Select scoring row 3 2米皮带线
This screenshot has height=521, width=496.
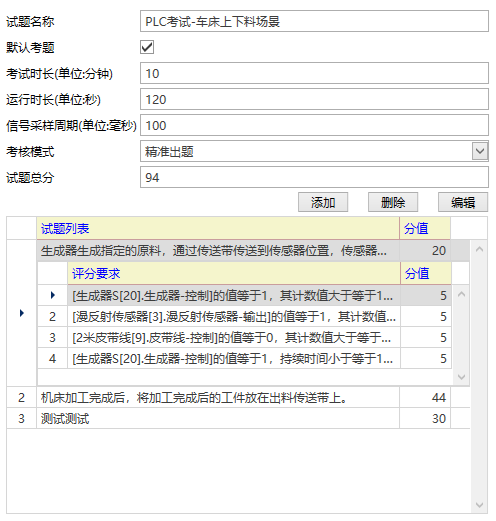[x=245, y=337]
